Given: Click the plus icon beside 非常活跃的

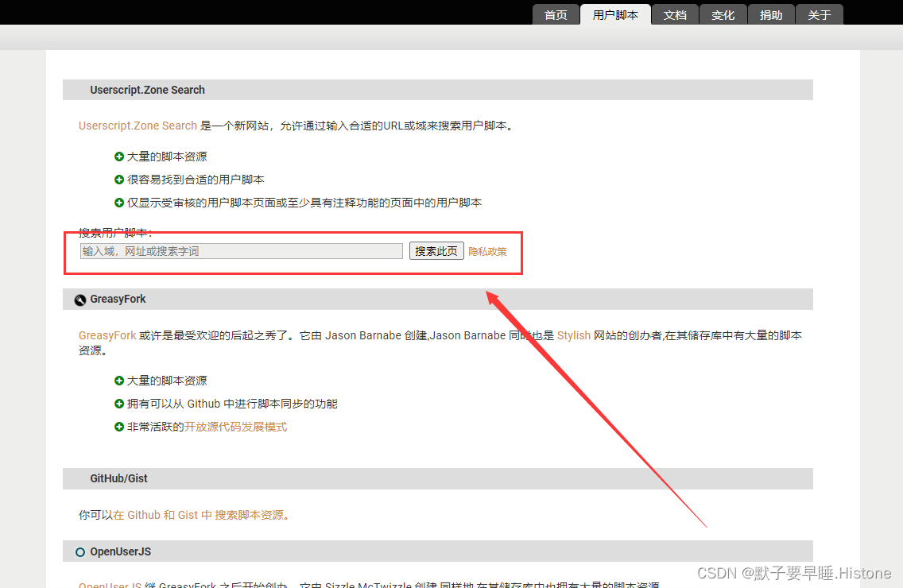Looking at the screenshot, I should pos(119,427).
